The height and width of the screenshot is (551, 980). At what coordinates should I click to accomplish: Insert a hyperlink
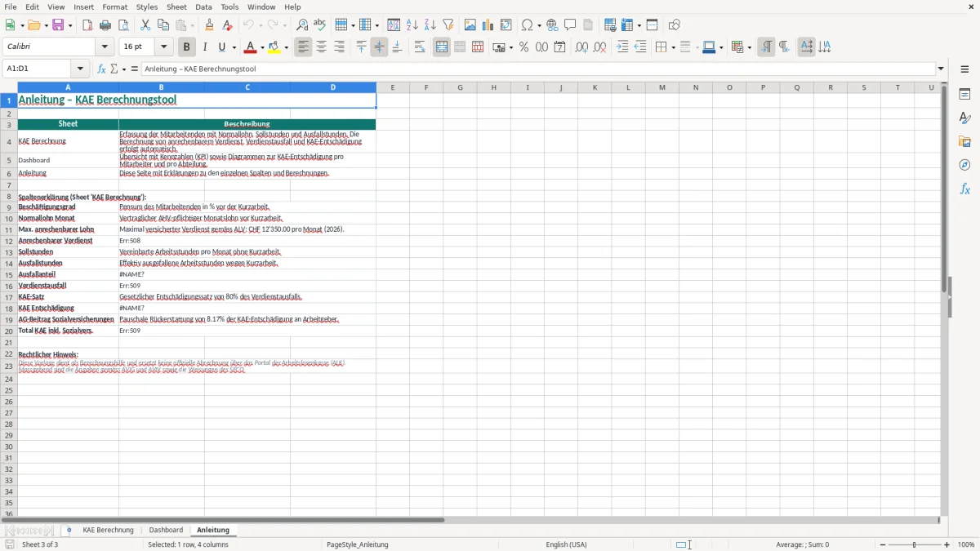(553, 25)
